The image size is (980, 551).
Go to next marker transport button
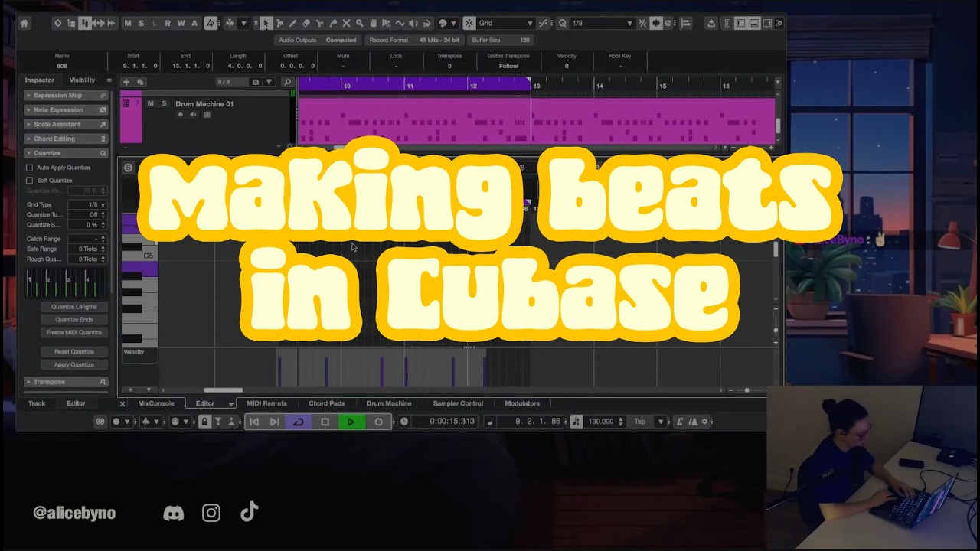coord(274,422)
